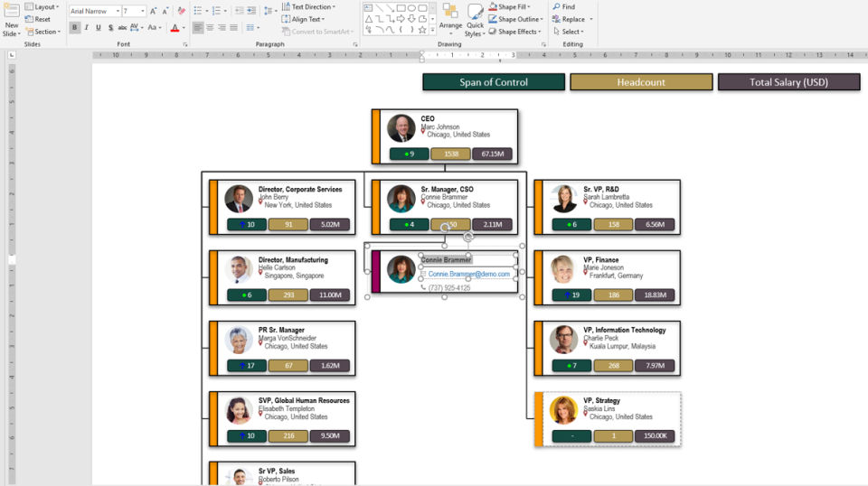The width and height of the screenshot is (868, 486).
Task: Click Replace in the Editing group
Action: click(x=568, y=19)
